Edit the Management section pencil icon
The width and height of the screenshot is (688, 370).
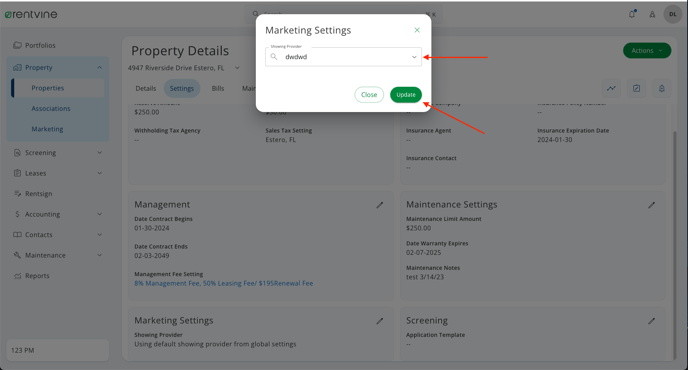[x=380, y=205]
